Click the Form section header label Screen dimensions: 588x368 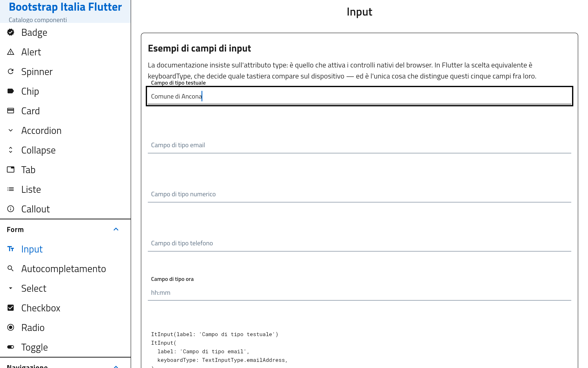15,230
